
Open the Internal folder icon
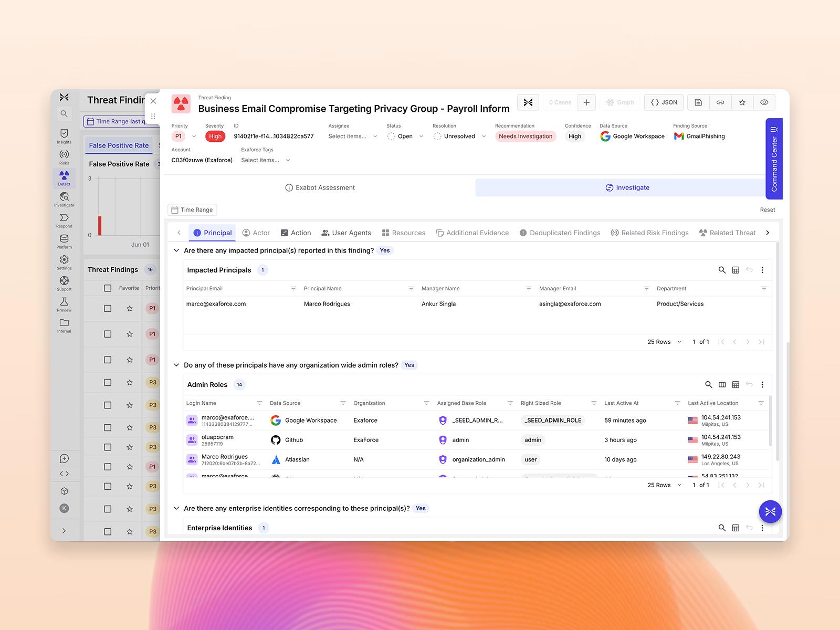(x=64, y=325)
